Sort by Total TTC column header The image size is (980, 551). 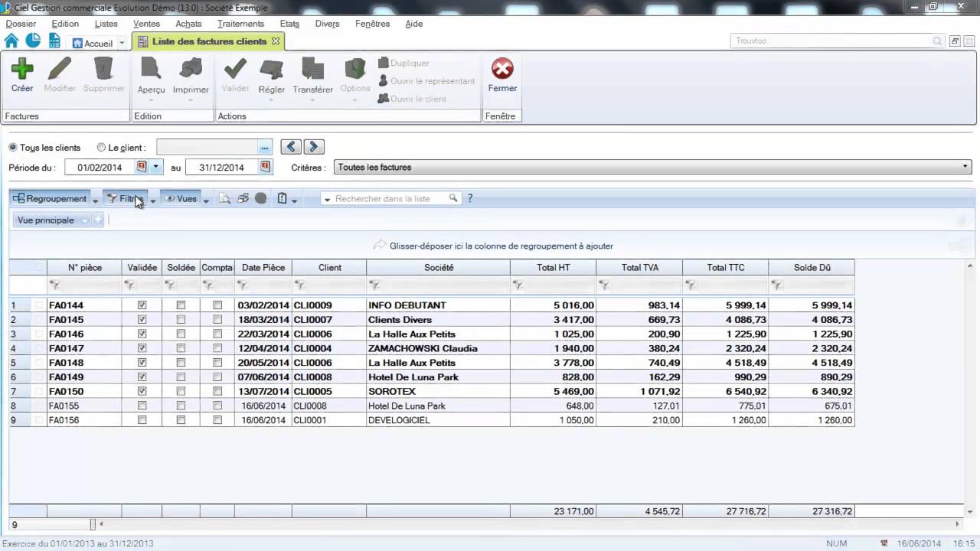point(726,268)
